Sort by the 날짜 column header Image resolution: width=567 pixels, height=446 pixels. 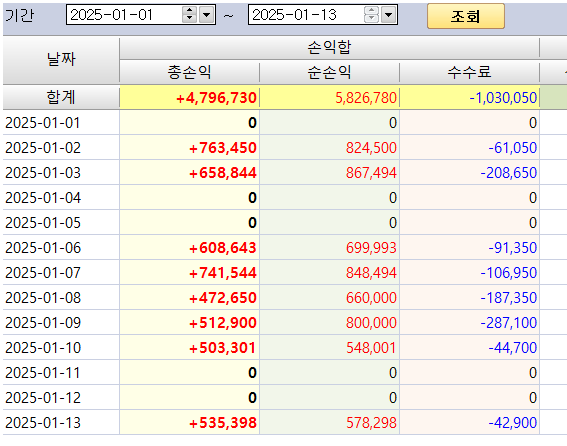click(61, 60)
